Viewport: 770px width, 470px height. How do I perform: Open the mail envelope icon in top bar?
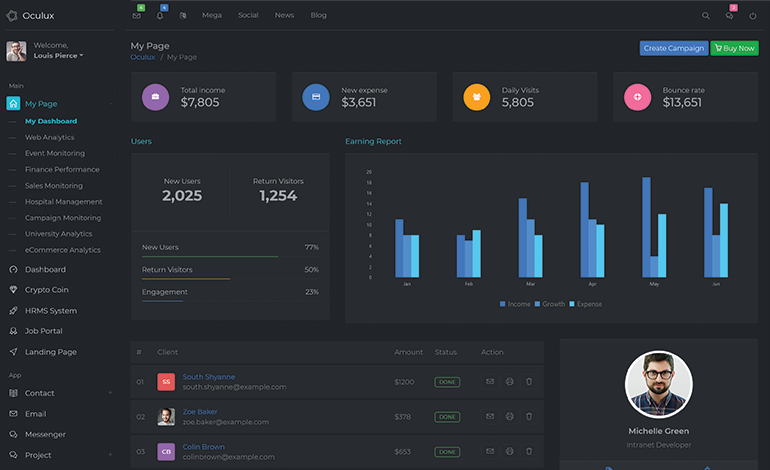[137, 16]
